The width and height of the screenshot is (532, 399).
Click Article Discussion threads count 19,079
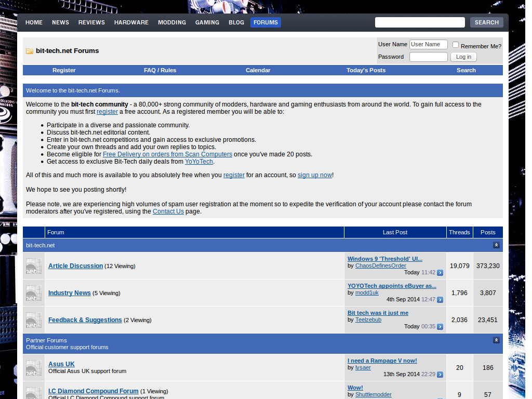pos(460,266)
